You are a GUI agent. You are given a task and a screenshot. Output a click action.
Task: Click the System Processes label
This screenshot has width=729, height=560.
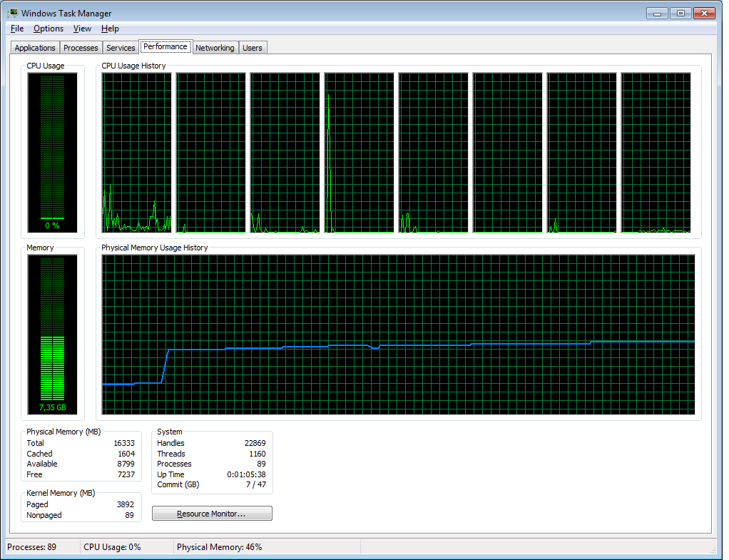pyautogui.click(x=174, y=464)
